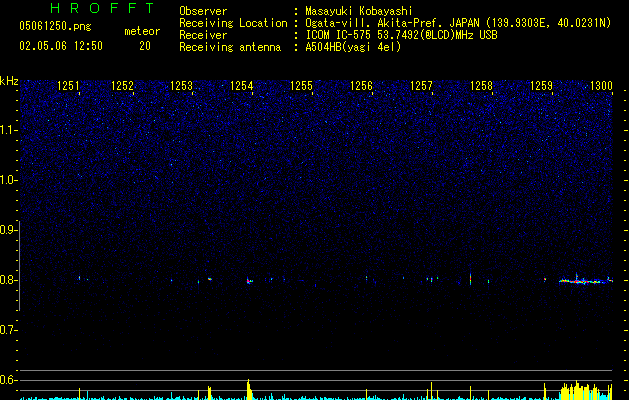Select the 1256 time marker
This screenshot has width=629, height=400.
click(361, 86)
